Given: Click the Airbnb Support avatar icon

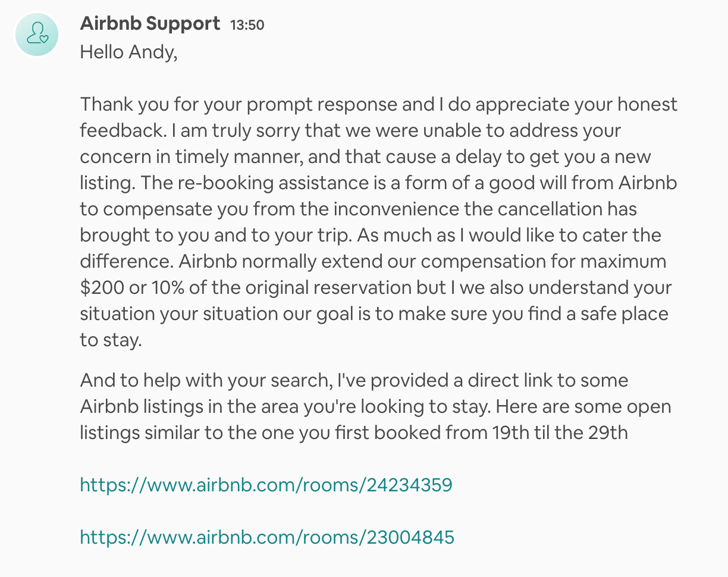Looking at the screenshot, I should coord(37,35).
